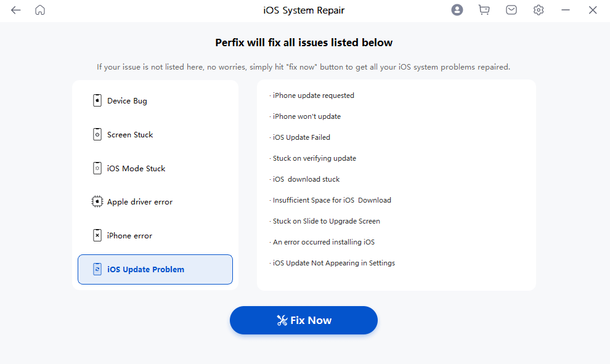Switch to Screen Stuck category
Image resolution: width=610 pixels, height=364 pixels.
130,135
